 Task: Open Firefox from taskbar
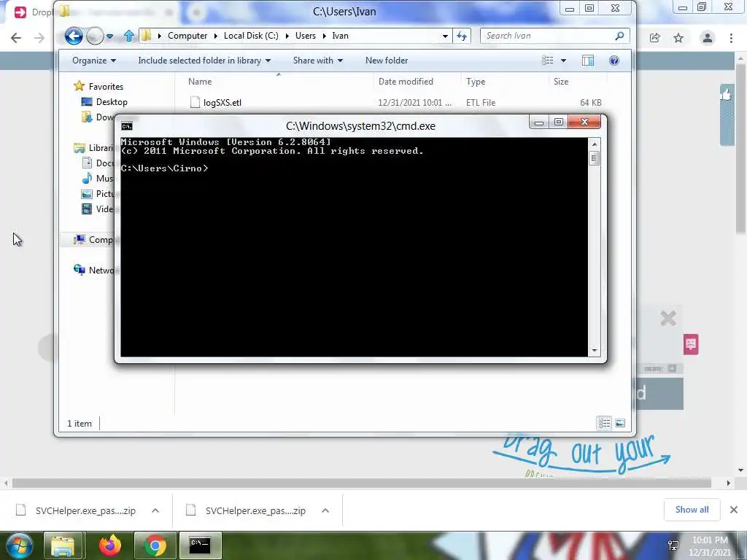coord(110,545)
